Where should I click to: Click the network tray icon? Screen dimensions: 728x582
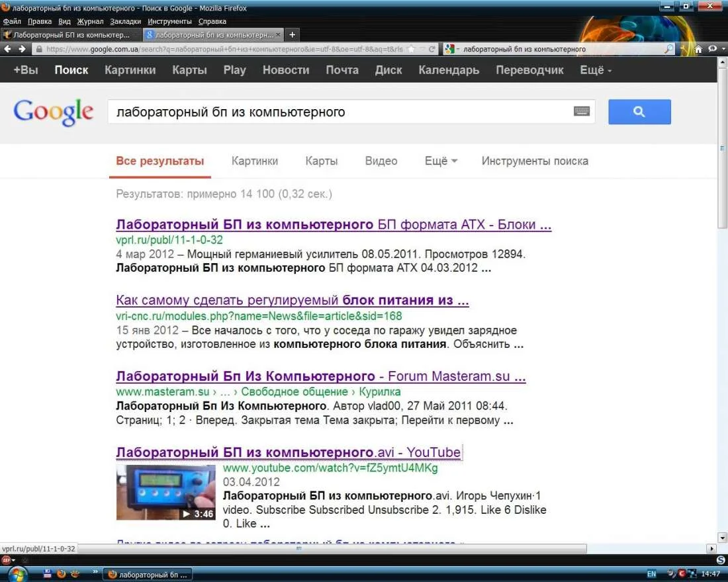(692, 573)
